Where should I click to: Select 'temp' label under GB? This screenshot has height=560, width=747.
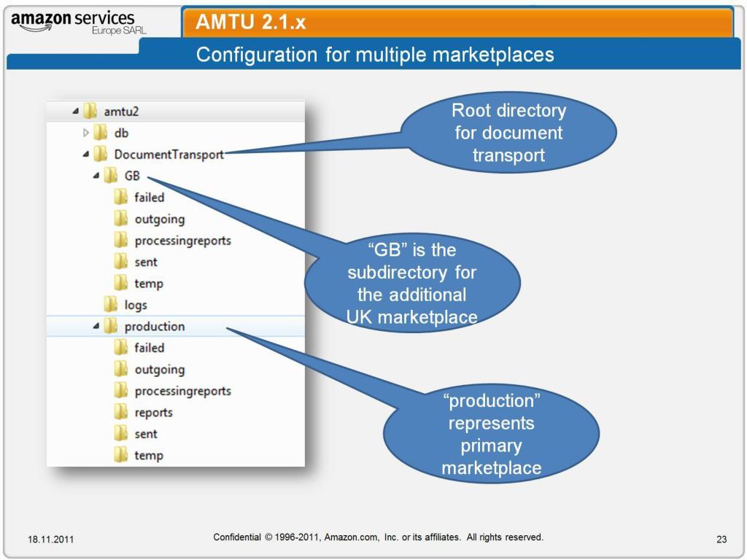(x=149, y=284)
